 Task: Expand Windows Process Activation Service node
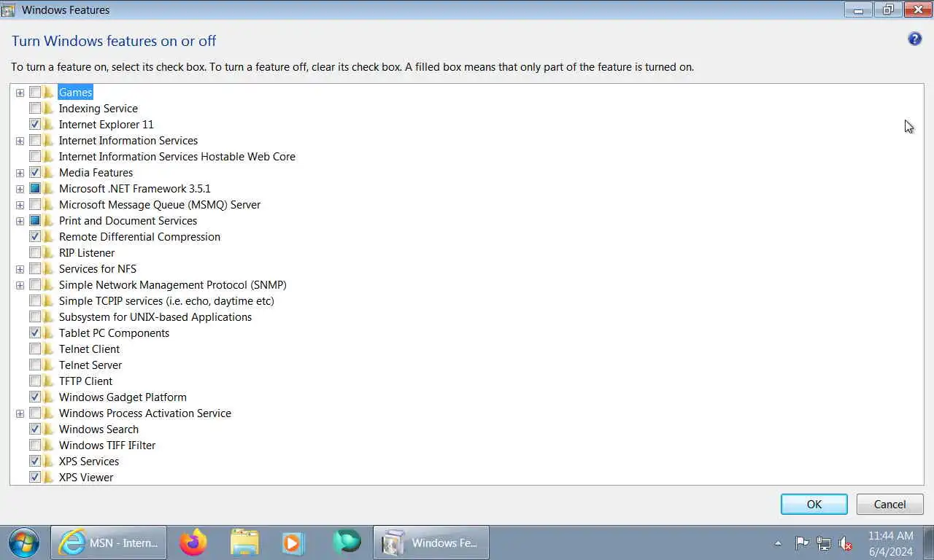[x=20, y=413]
